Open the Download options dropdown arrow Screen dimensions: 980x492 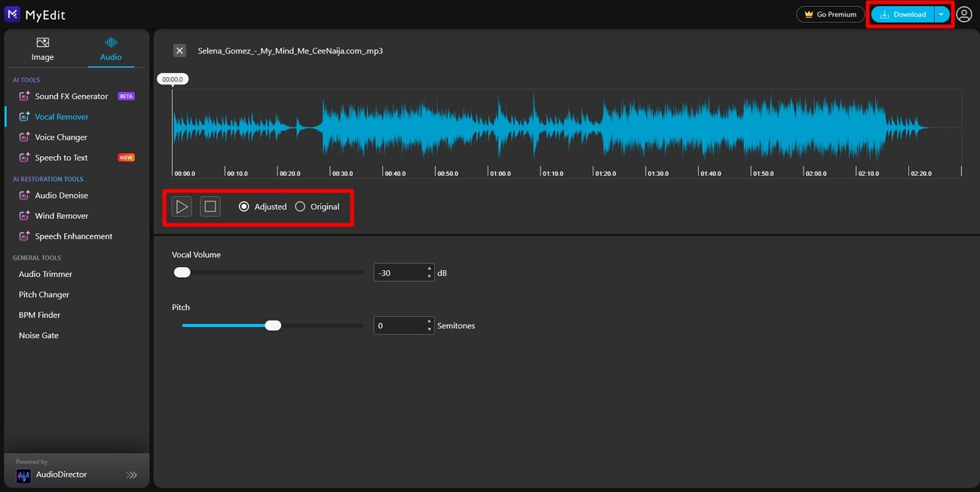(x=942, y=14)
